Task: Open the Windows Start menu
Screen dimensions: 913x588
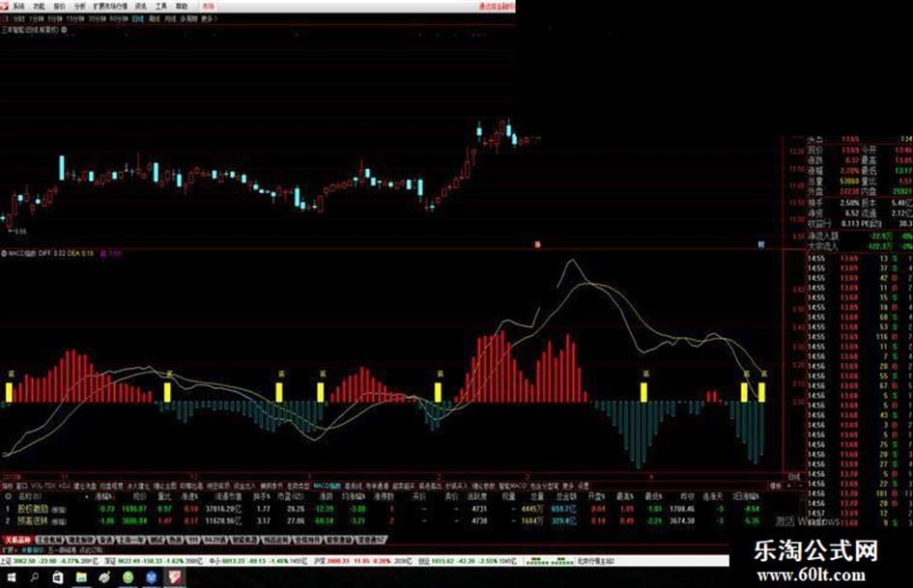Action: 12,577
